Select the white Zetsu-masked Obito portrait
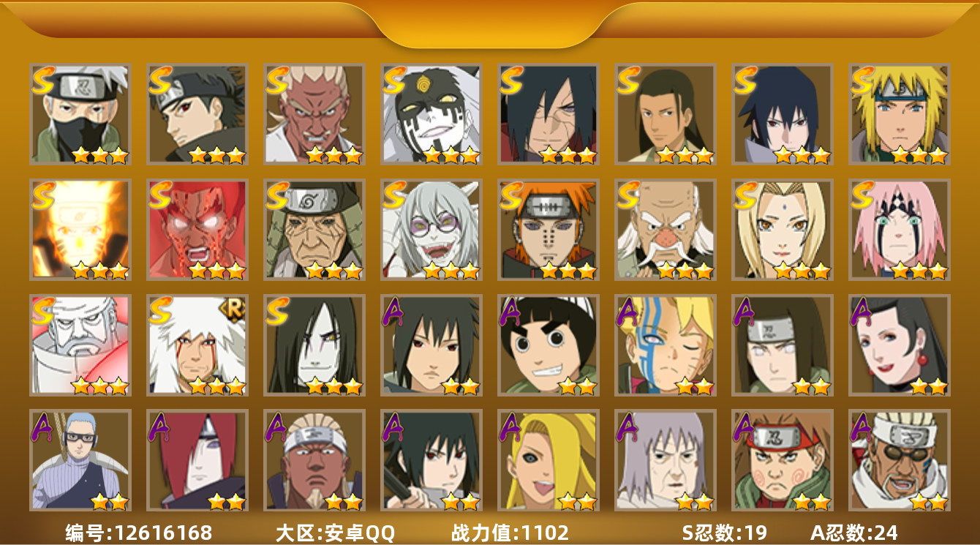980x545 pixels. [431, 113]
